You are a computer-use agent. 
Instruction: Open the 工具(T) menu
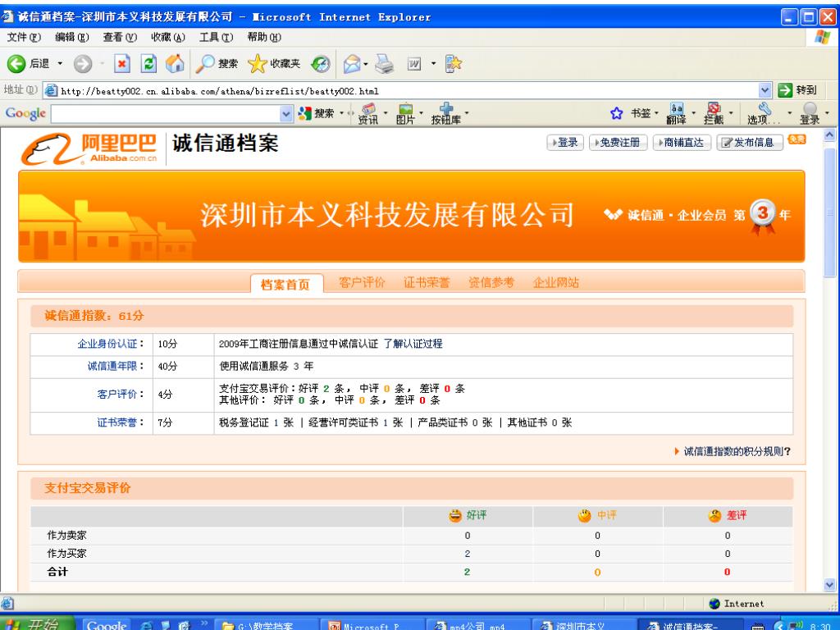pos(217,37)
